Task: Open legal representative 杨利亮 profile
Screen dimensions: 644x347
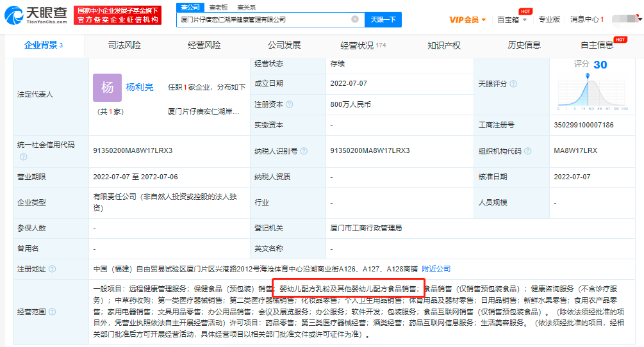Action: click(140, 87)
